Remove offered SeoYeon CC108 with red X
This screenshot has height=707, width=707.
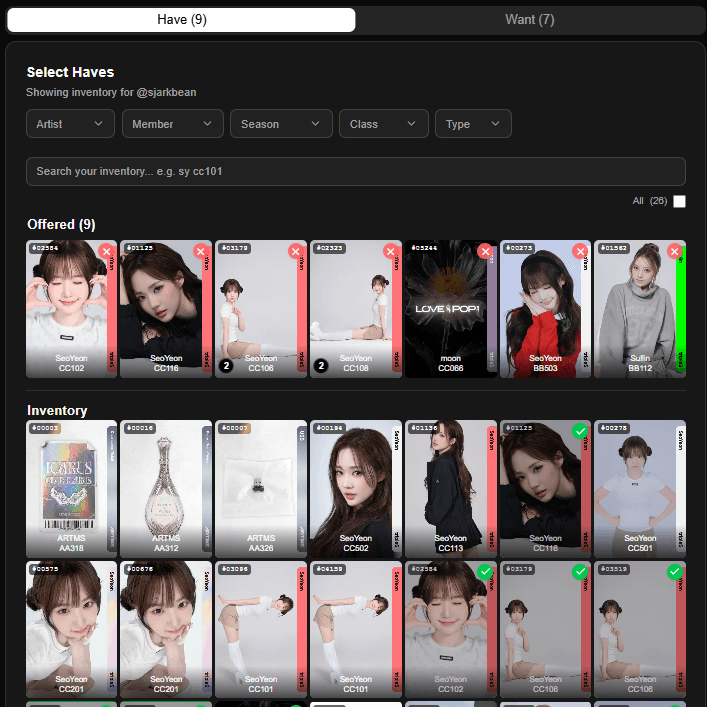390,251
